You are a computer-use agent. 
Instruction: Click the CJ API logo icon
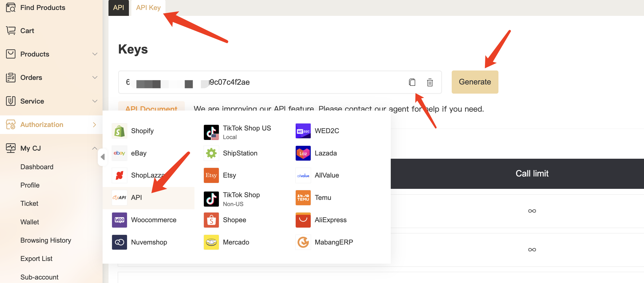coord(120,198)
